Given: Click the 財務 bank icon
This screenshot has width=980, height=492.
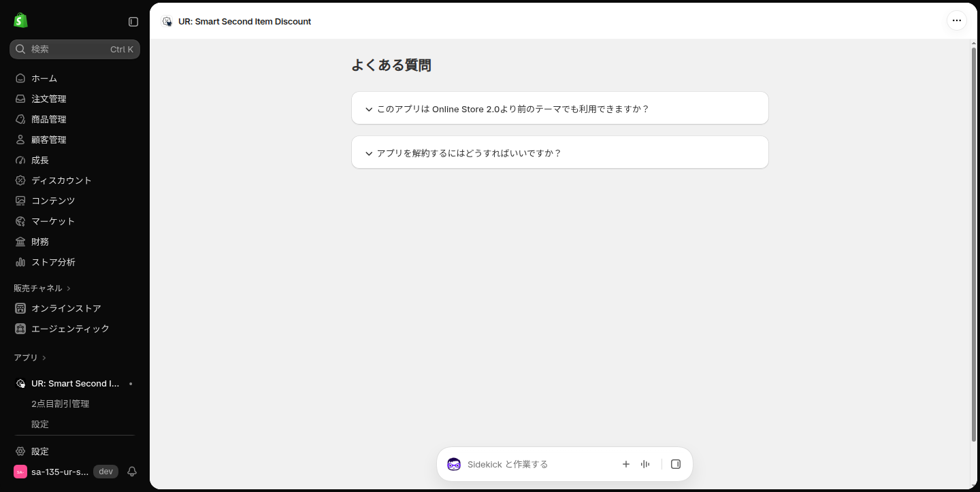Looking at the screenshot, I should pos(20,242).
